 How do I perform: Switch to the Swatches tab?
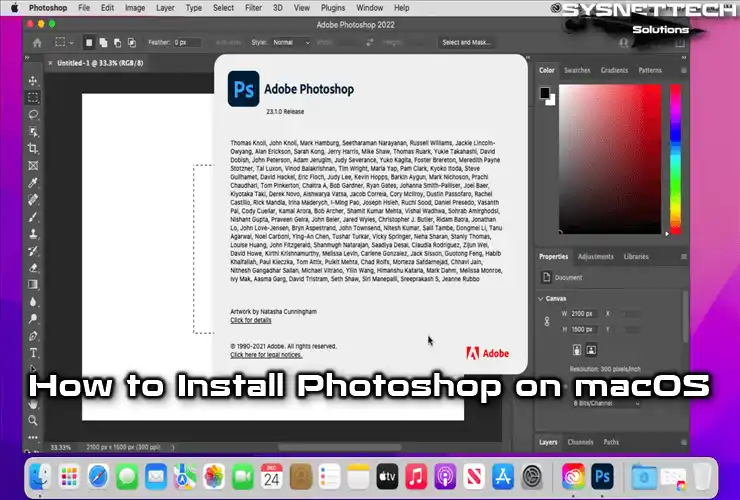pyautogui.click(x=577, y=70)
